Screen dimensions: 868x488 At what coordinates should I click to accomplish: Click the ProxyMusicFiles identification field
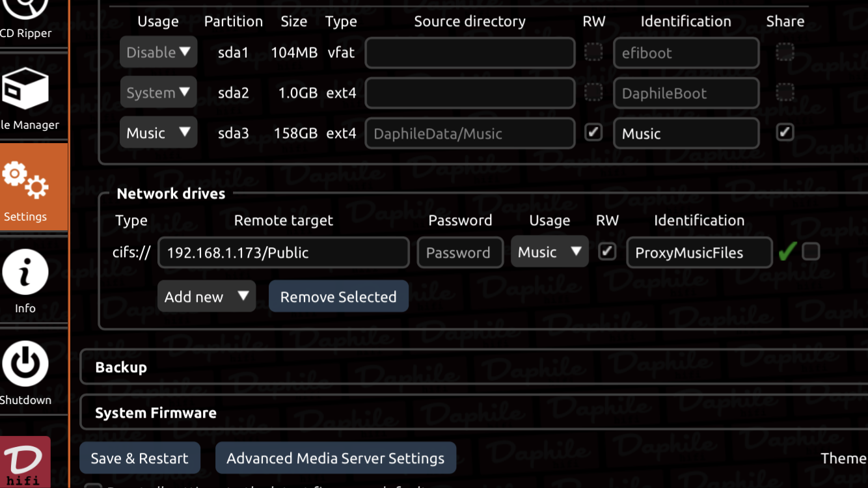point(699,252)
